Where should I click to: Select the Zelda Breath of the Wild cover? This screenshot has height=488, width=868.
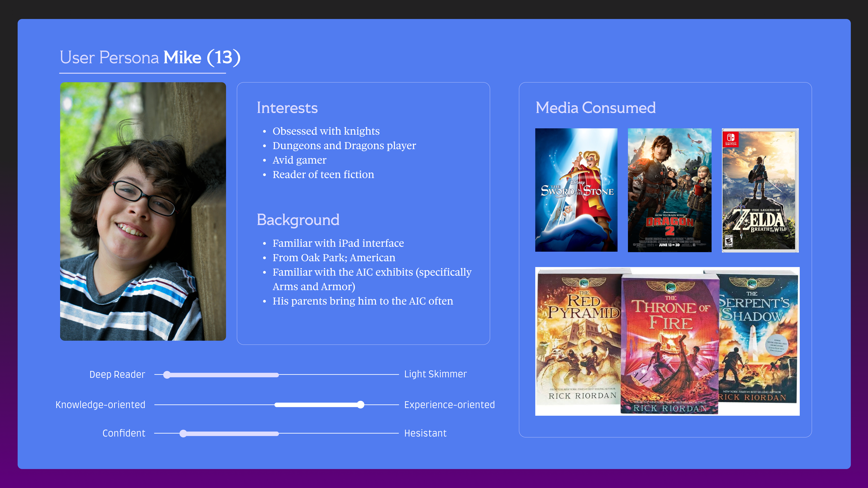point(760,190)
